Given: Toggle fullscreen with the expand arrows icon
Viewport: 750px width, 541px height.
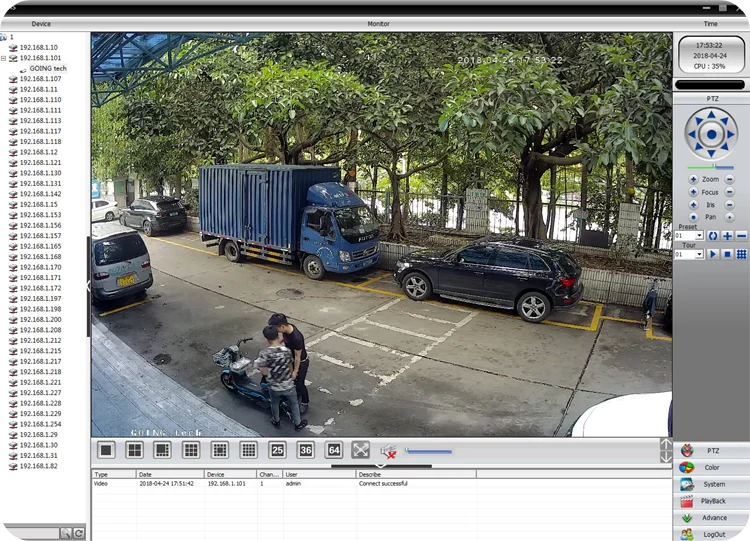Looking at the screenshot, I should [x=361, y=450].
